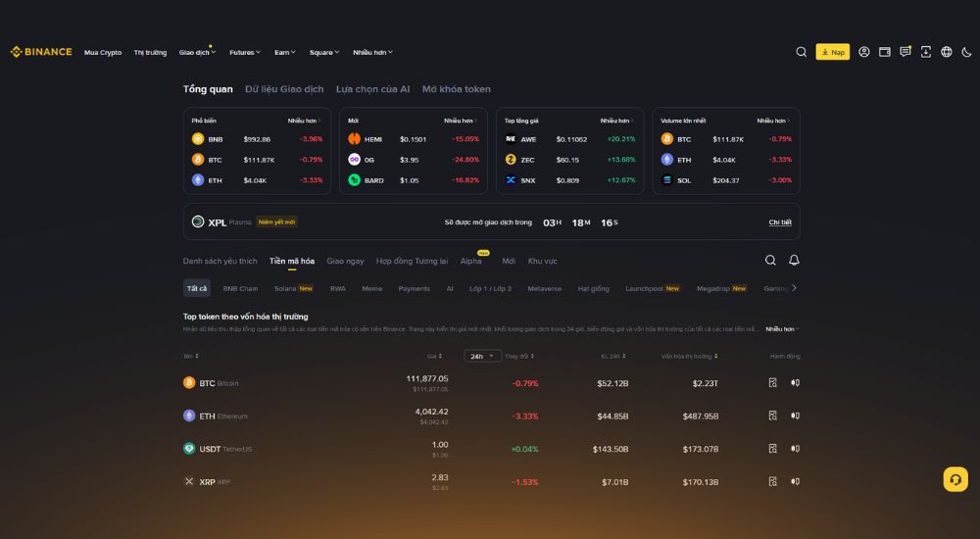
Task: Sort the table by Tên column
Action: coord(191,357)
